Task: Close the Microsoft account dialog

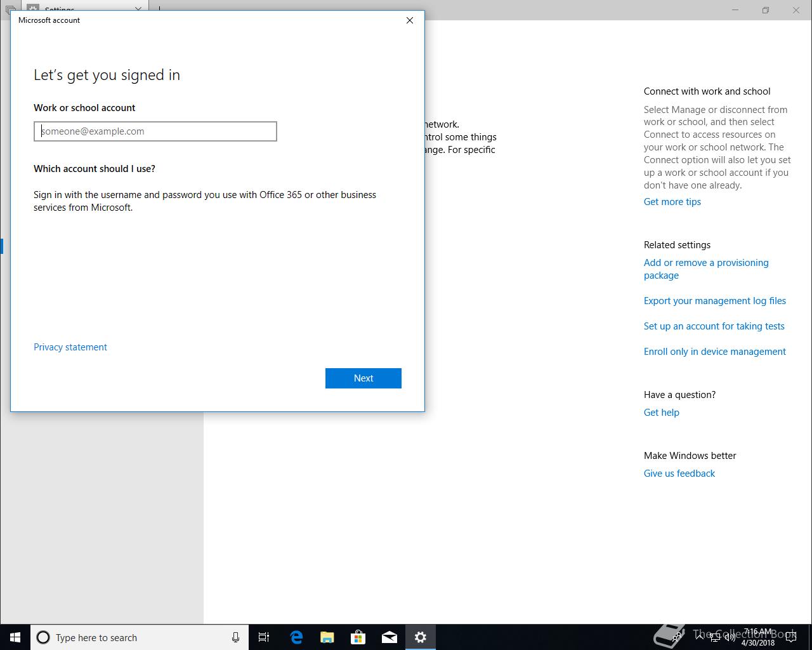Action: 410,20
